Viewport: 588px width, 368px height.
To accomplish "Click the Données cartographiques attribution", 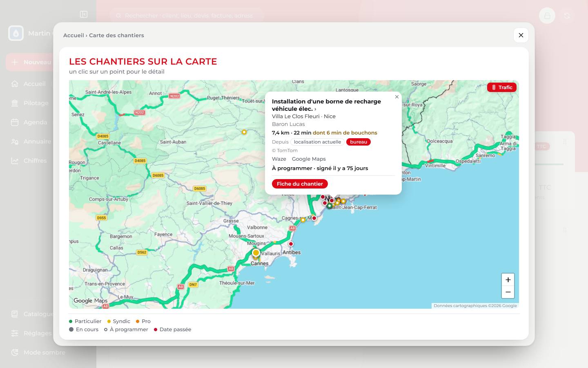I will point(475,305).
